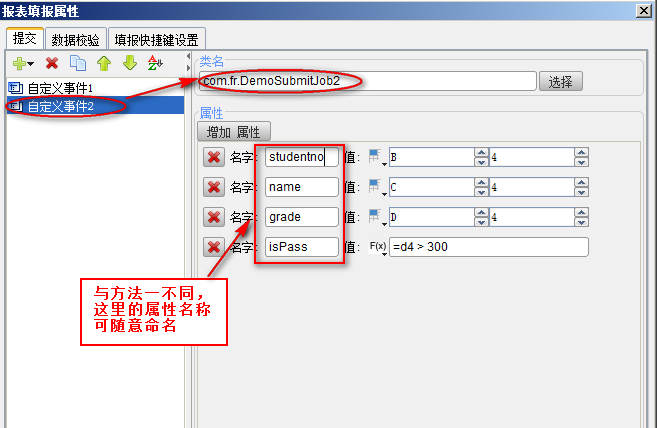Remove the name attribute row
657x428 pixels.
(x=214, y=187)
